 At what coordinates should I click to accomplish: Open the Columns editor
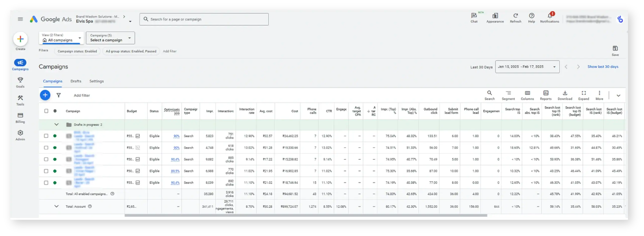tap(527, 95)
